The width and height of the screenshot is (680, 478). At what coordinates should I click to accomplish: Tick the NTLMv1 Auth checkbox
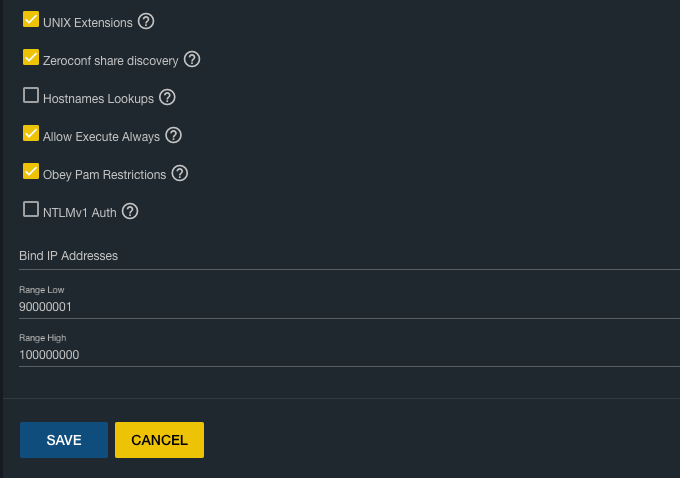point(31,210)
